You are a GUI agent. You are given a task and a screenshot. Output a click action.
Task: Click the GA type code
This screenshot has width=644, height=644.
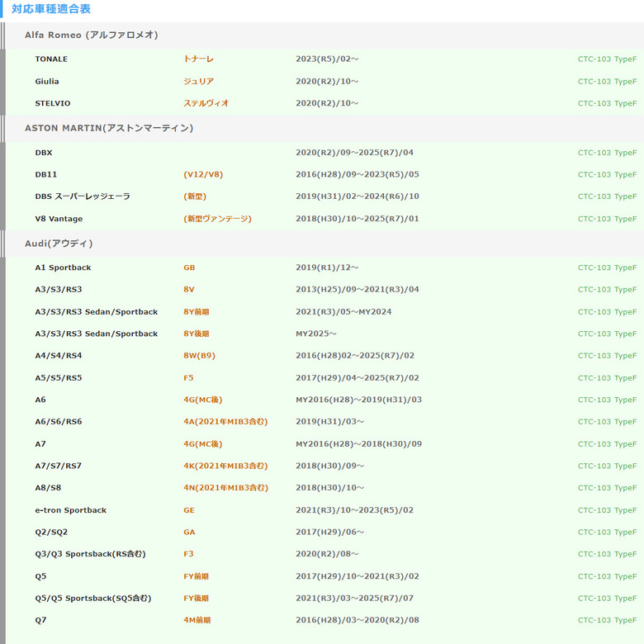click(189, 533)
